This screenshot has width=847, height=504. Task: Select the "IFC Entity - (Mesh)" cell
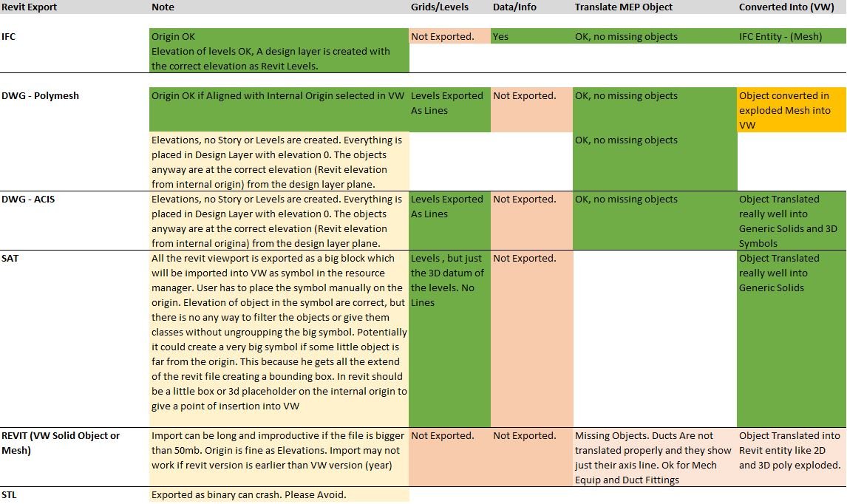pyautogui.click(x=780, y=36)
